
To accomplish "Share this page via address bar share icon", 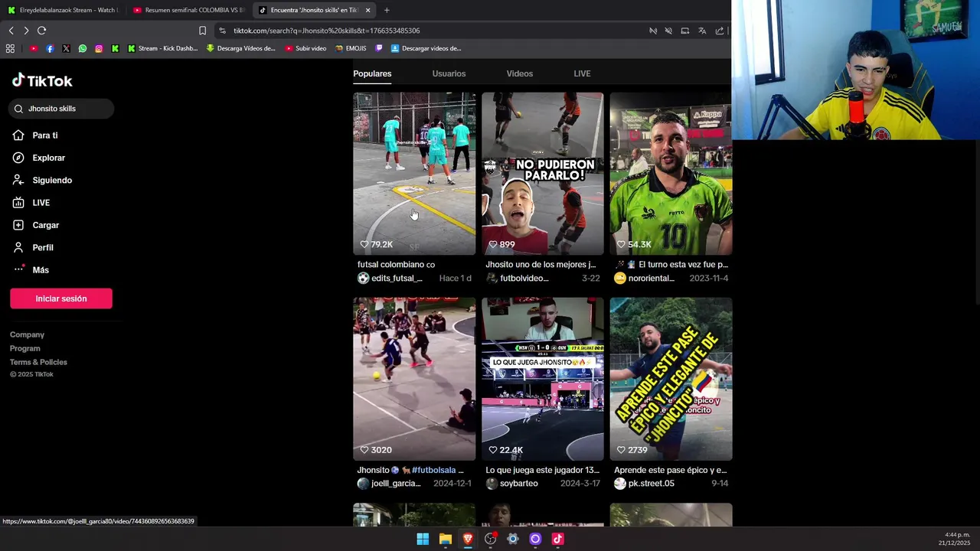I will 720,31.
